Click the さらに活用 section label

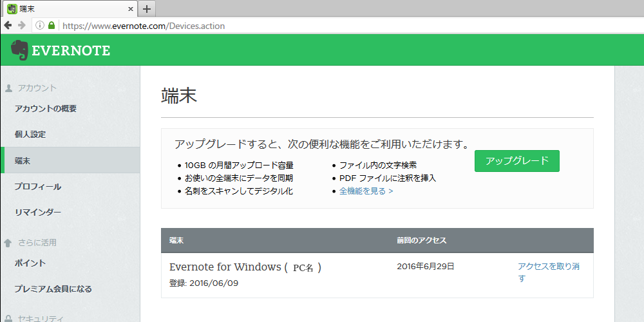pos(37,243)
